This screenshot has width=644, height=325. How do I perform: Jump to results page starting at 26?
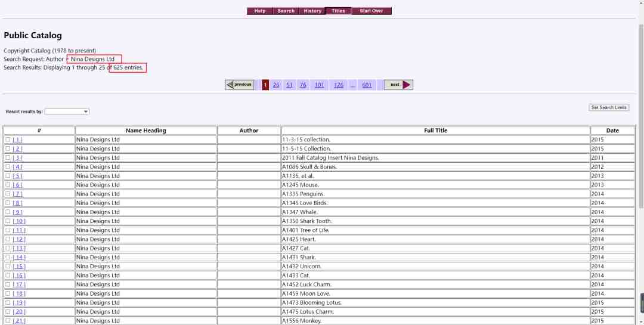click(x=276, y=85)
